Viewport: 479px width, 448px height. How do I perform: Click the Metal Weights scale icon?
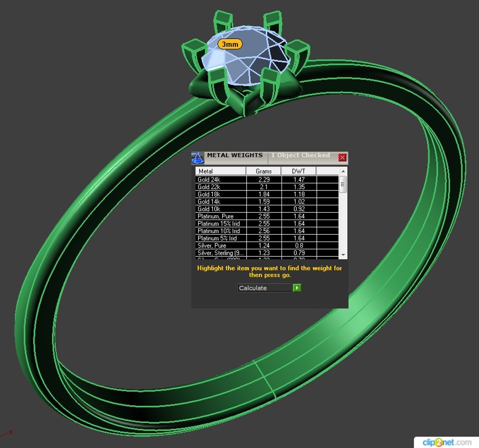pyautogui.click(x=197, y=158)
